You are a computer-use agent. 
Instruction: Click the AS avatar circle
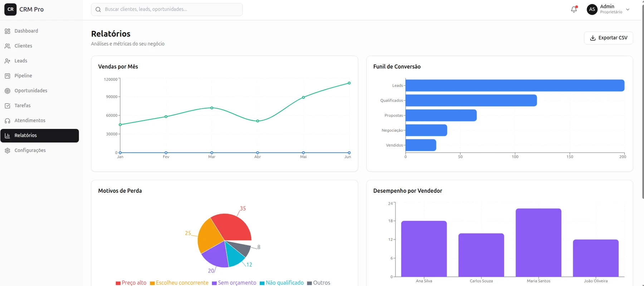click(x=592, y=9)
